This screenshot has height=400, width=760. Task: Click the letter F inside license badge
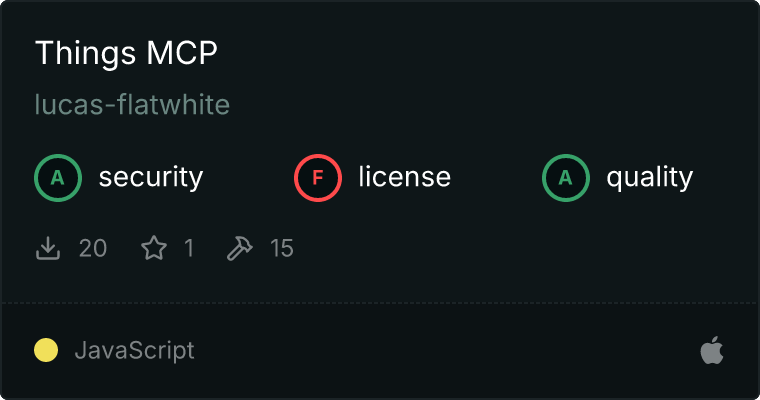pos(318,178)
